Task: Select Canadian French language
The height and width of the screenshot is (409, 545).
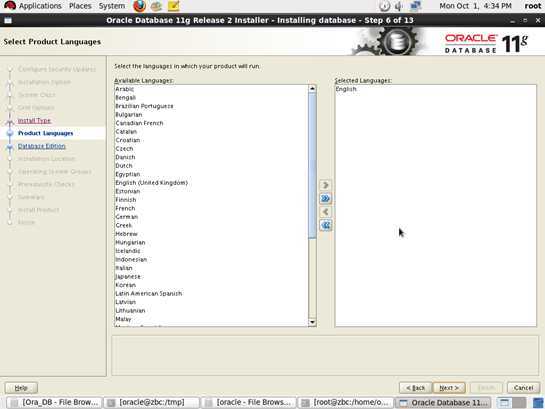Action: coord(139,123)
